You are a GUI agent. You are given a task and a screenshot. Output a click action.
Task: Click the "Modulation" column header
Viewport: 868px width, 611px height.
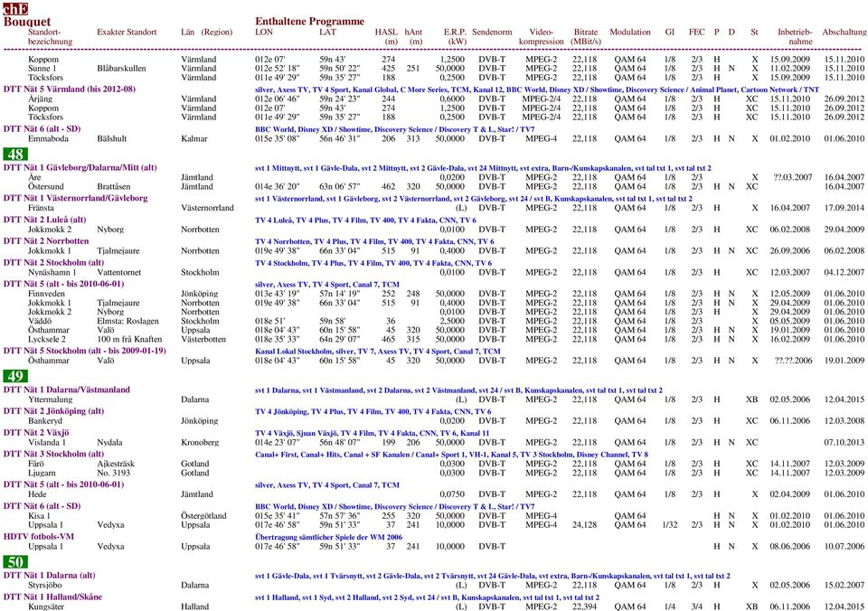coord(630,33)
